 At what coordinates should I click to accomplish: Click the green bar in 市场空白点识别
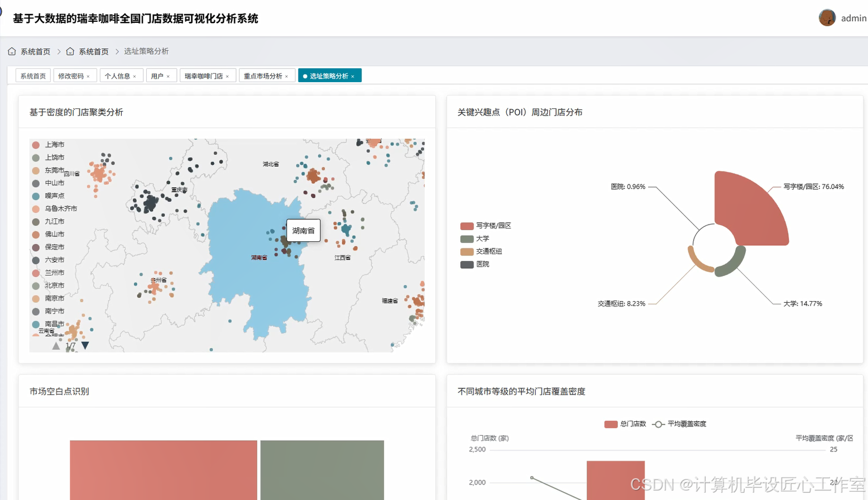pos(322,470)
